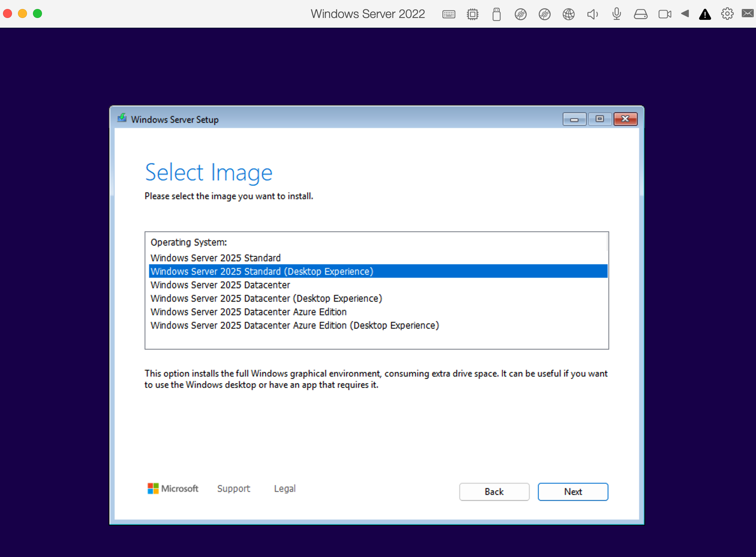Click the envelope icon in toolbar
The height and width of the screenshot is (557, 756).
point(748,13)
